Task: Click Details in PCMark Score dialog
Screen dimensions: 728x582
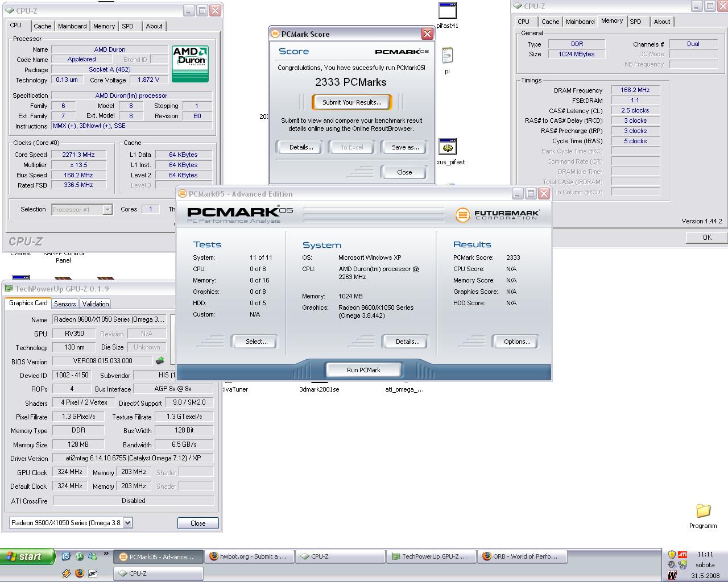Action: (301, 147)
